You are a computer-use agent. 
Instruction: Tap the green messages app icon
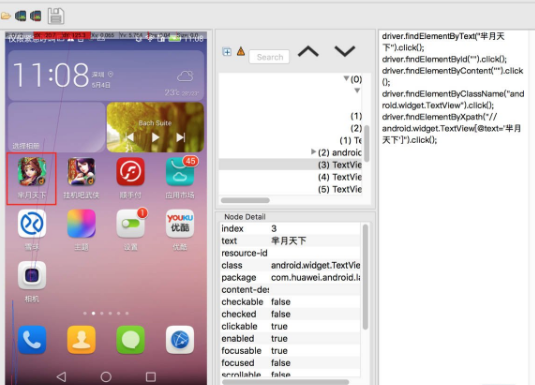pyautogui.click(x=130, y=340)
